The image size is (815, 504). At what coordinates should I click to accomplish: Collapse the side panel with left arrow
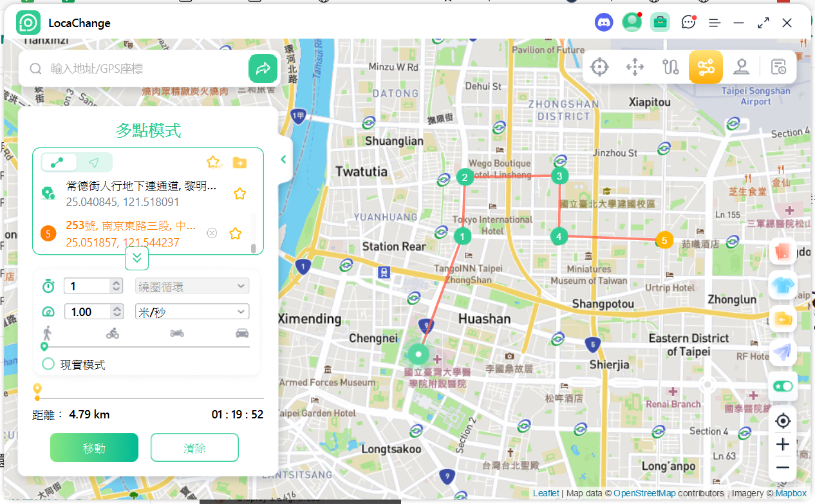tap(283, 160)
